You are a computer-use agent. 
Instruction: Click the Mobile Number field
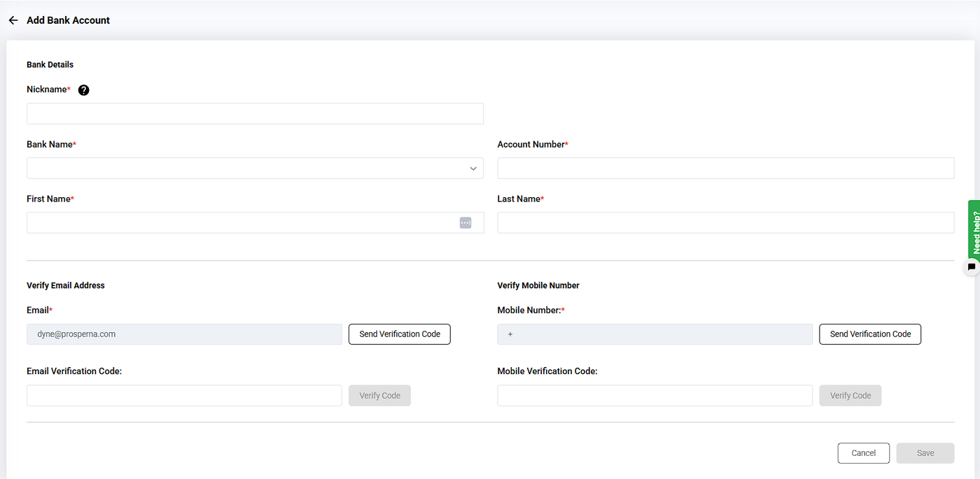pyautogui.click(x=654, y=334)
